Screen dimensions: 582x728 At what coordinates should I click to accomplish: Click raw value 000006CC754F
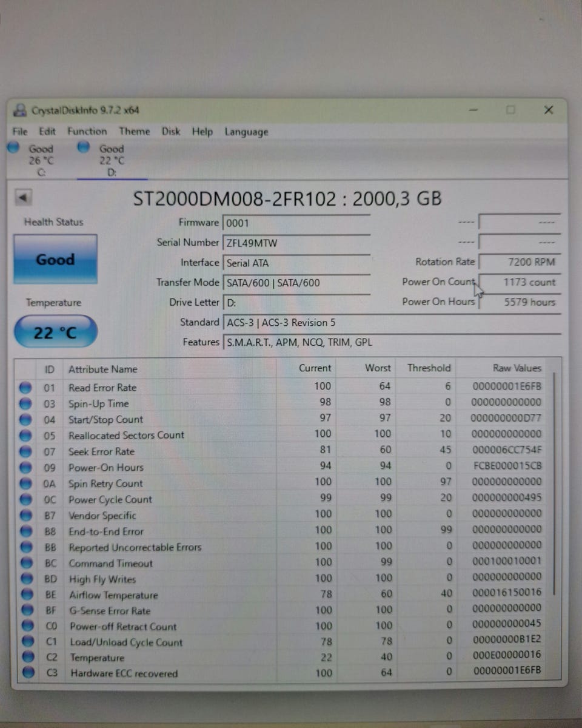pyautogui.click(x=507, y=450)
